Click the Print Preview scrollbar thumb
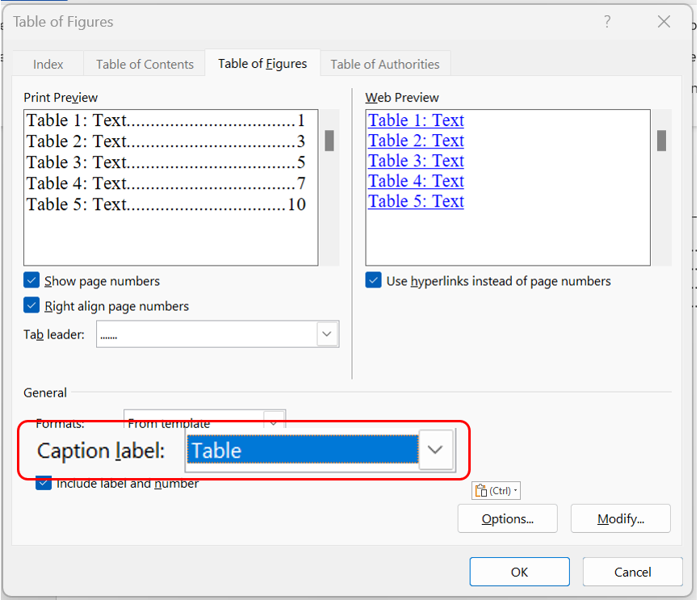 [x=329, y=141]
